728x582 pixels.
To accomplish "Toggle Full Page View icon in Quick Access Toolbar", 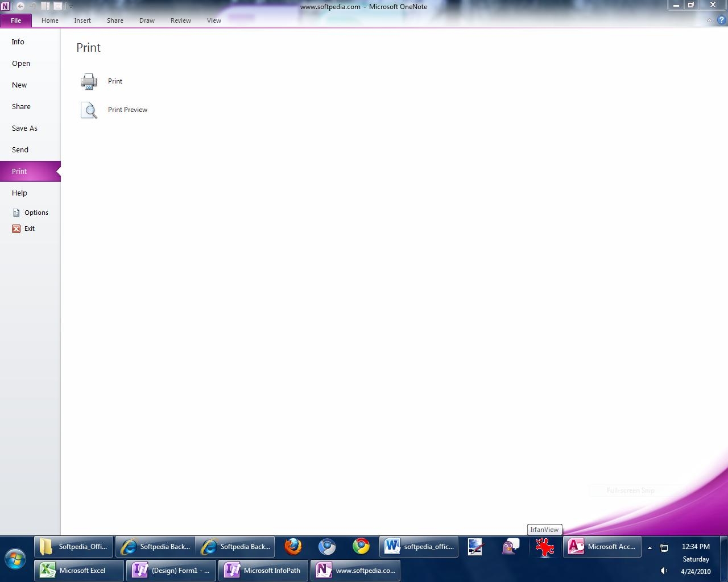I will point(57,6).
